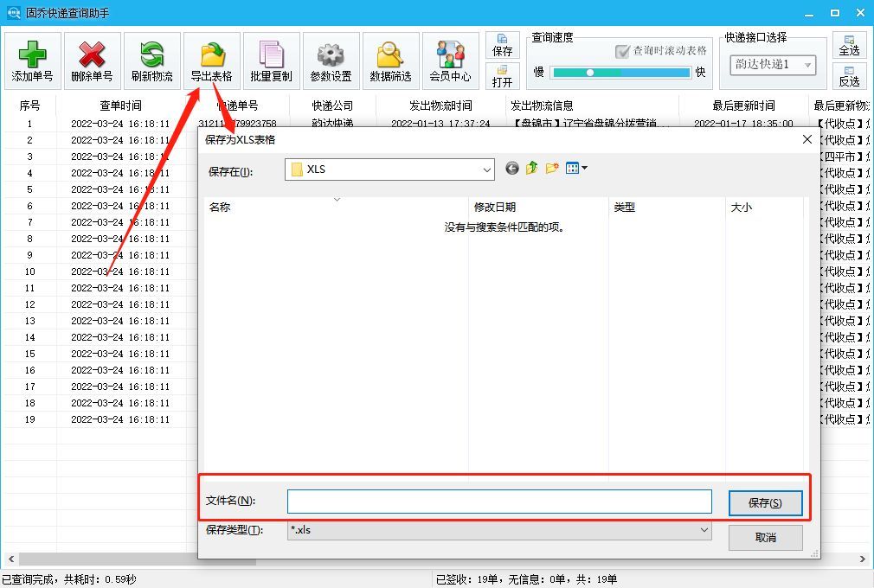Click the 保存(S) button in dialog
The image size is (874, 588).
tap(765, 503)
